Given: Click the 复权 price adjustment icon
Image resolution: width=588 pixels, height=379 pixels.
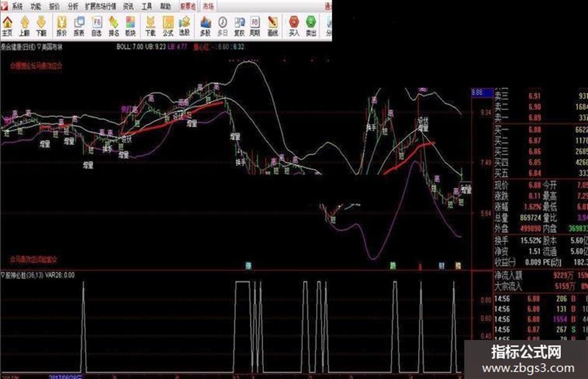Looking at the screenshot, I should point(240,26).
